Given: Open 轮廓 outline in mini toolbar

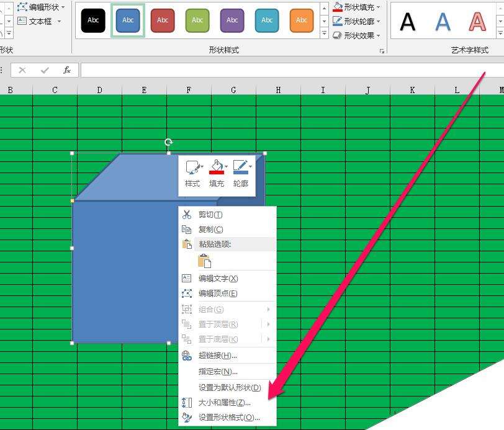Looking at the screenshot, I should pos(241,174).
